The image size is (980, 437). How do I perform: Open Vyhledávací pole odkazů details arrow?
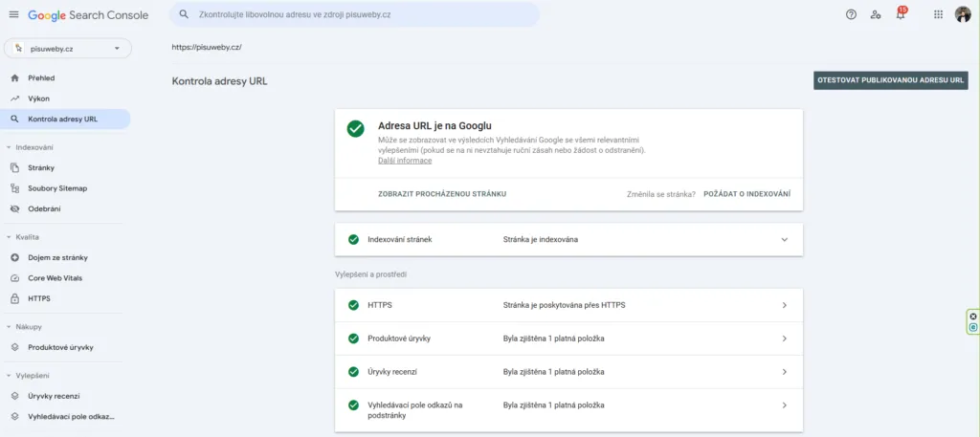[x=785, y=405]
